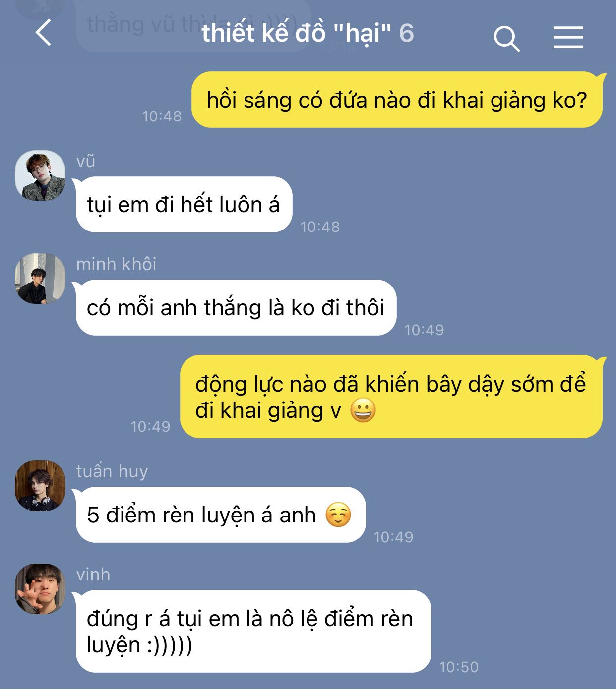The width and height of the screenshot is (616, 689).
Task: Open the hamburger menu icon
Action: click(568, 37)
